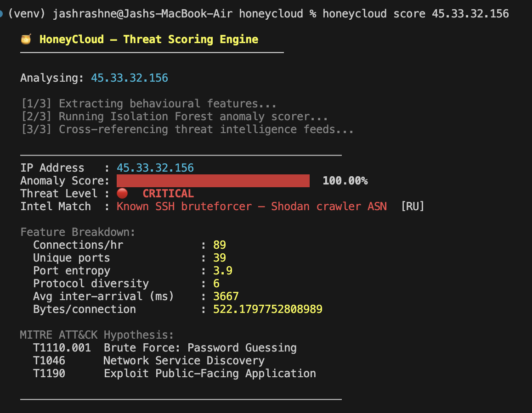Screen dimensions: 532x413
Task: Click the jashrashne@Jashs-MacBook-Air prompt text
Action: [142, 14]
